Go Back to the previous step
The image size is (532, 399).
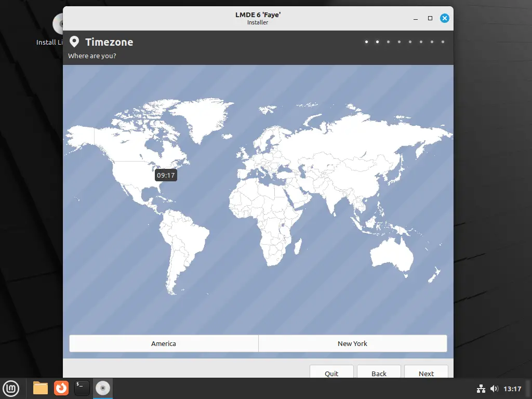[x=379, y=373]
